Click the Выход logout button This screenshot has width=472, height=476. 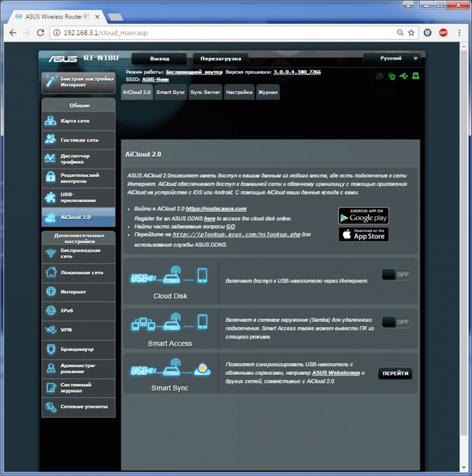159,58
